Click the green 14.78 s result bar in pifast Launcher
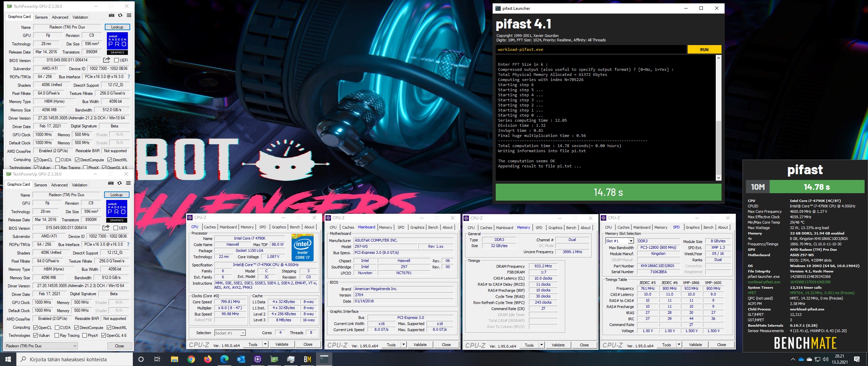 [x=608, y=192]
